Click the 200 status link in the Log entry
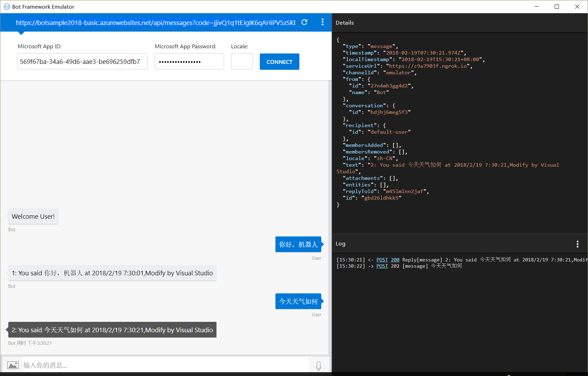 [x=395, y=259]
